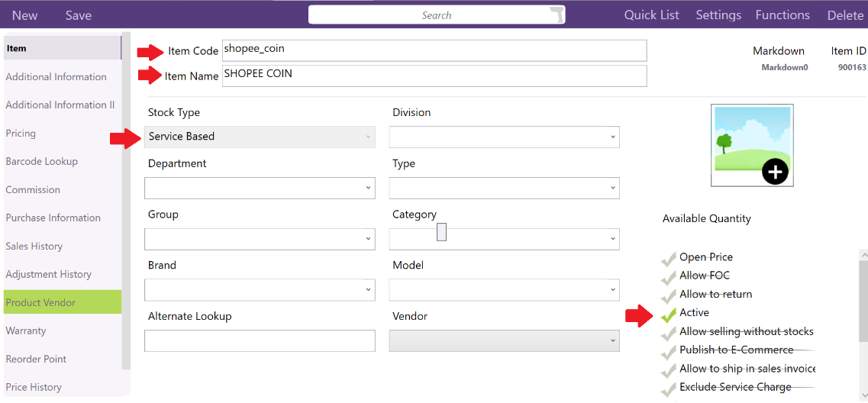Expand the Brand dropdown

[x=260, y=290]
